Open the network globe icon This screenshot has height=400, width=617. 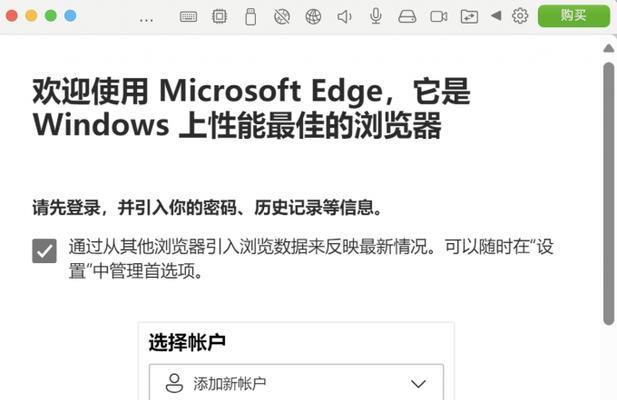[x=313, y=17]
